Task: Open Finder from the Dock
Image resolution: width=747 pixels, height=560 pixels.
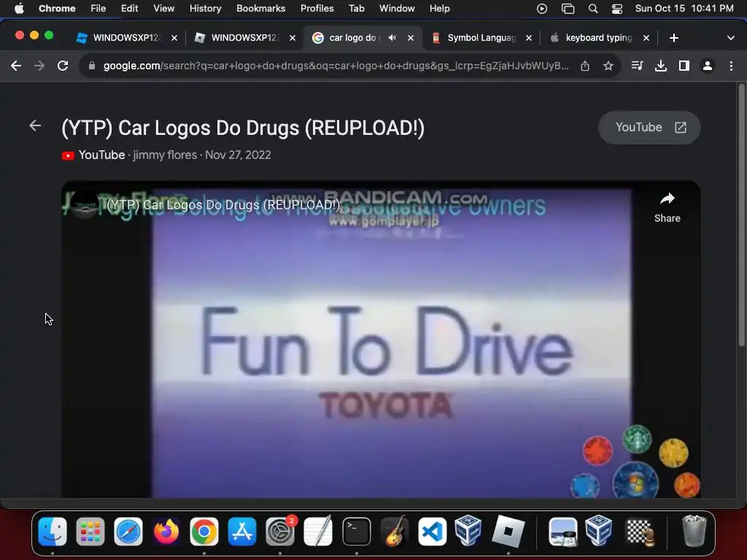Action: pyautogui.click(x=52, y=532)
